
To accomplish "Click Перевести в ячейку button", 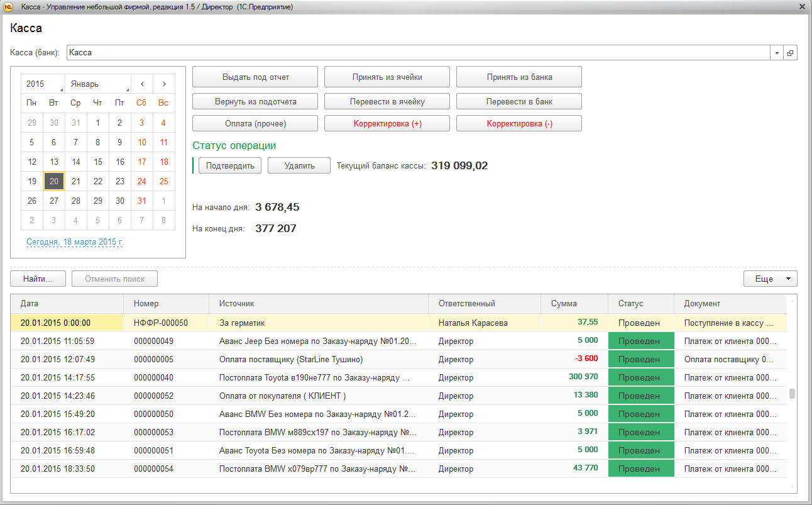I will 387,101.
